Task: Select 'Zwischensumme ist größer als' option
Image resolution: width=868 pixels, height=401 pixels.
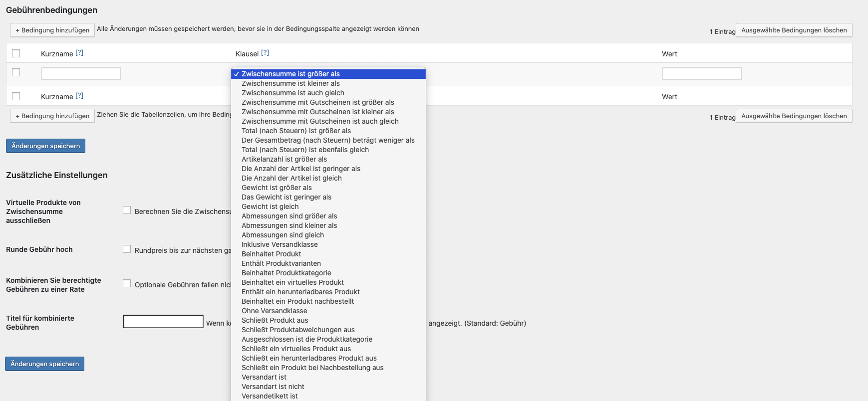Action: tap(328, 74)
